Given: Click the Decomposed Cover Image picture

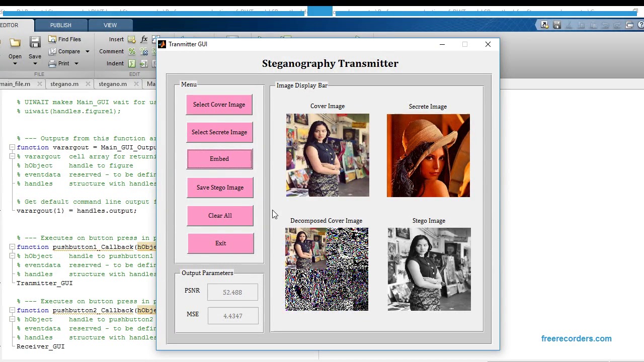Looking at the screenshot, I should [327, 269].
